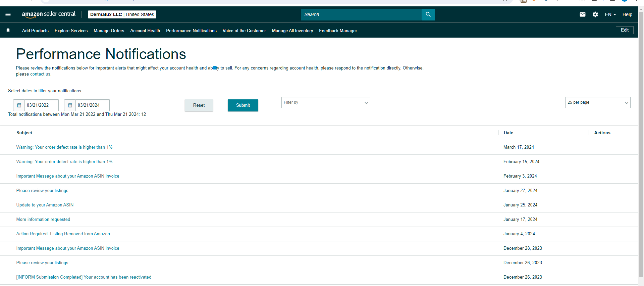644x286 pixels.
Task: Open the February 15 order defect rate warning
Action: (64, 162)
